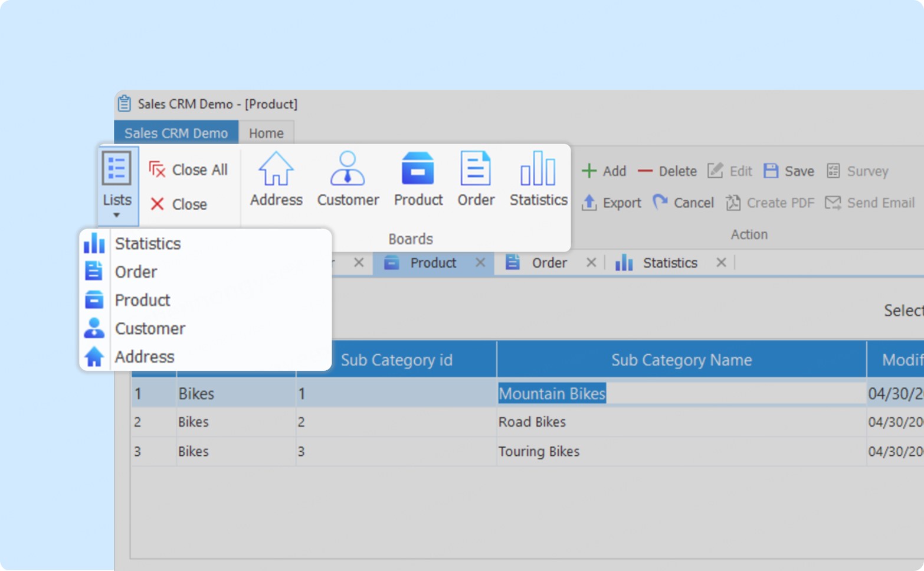Open the Statistics board icon

[x=538, y=180]
